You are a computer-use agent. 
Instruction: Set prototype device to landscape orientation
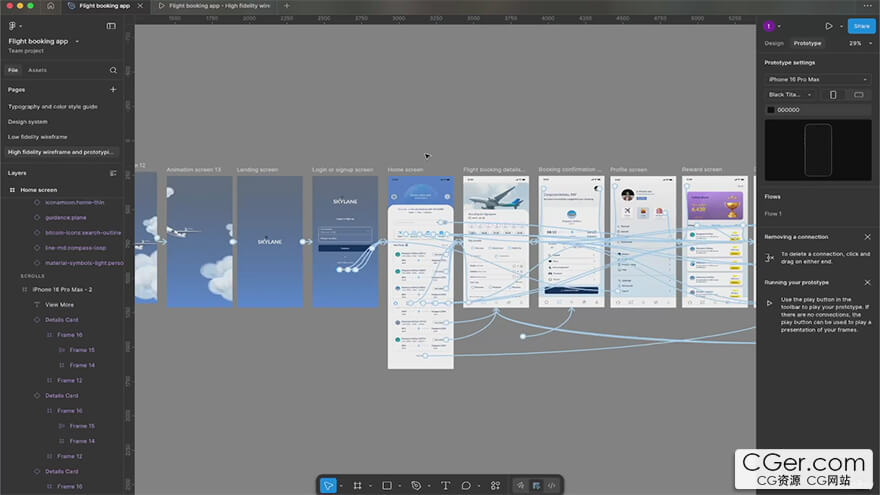(x=858, y=95)
